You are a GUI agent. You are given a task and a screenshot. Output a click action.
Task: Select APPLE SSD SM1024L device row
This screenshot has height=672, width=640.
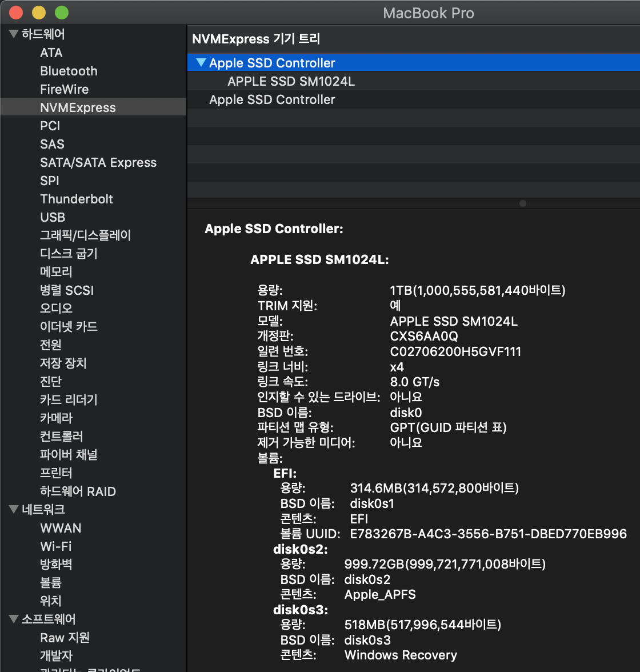(414, 81)
